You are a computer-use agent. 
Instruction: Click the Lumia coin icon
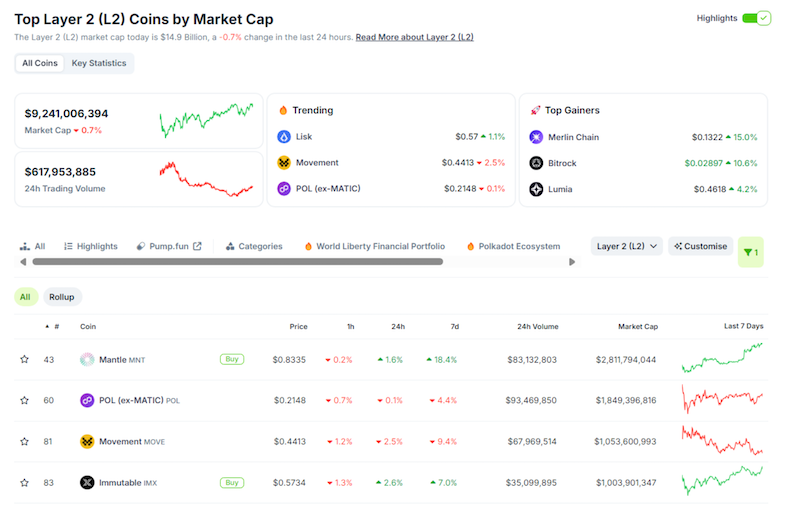[x=536, y=189]
